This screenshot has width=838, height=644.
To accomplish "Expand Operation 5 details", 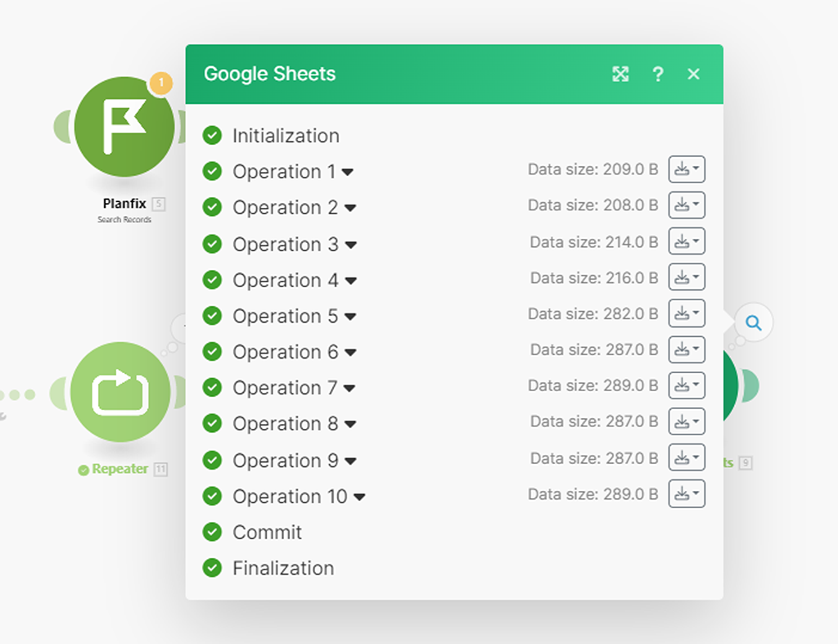I will coord(350,317).
